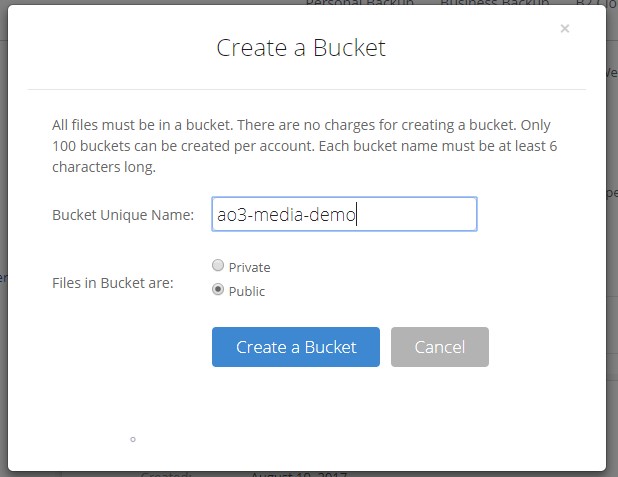Click the small circle marker near the dialog bottom
The height and width of the screenshot is (477, 618).
(133, 438)
